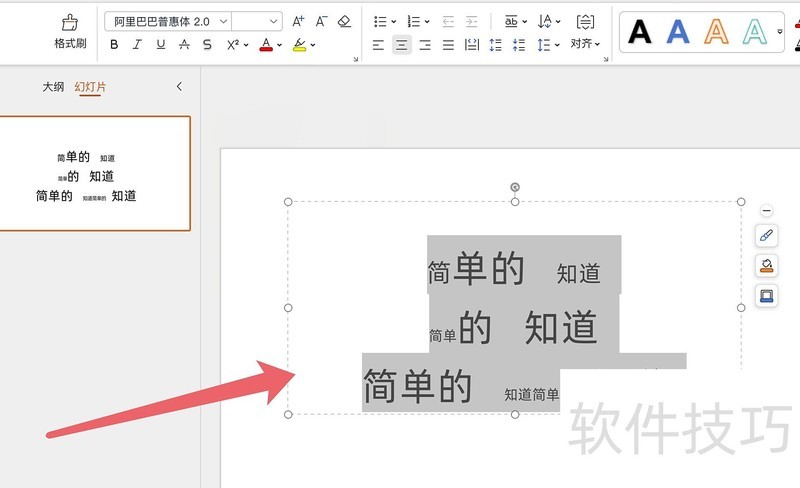Click the zoom-out minus icon beside textbox
Viewport: 800px width, 488px height.
pyautogui.click(x=766, y=211)
